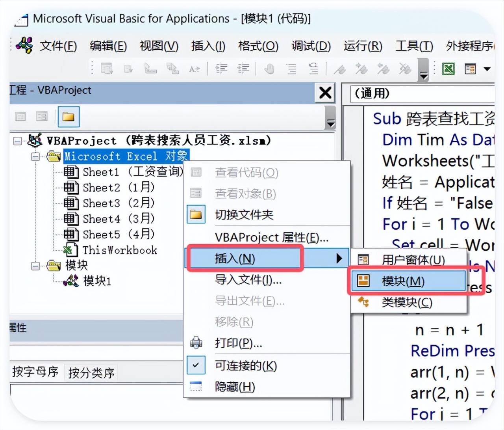Image resolution: width=504 pixels, height=430 pixels.
Task: Click Indent toolbar icon
Action: (221, 69)
